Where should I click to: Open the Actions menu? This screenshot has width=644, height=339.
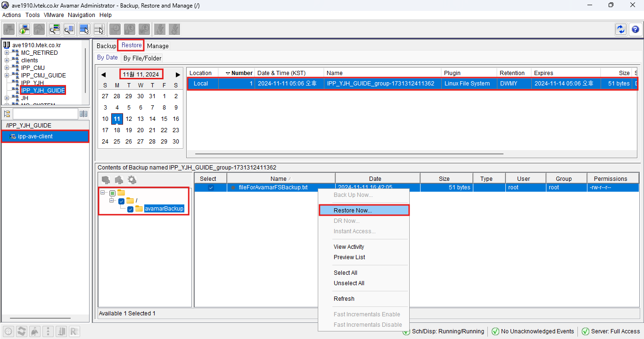12,15
